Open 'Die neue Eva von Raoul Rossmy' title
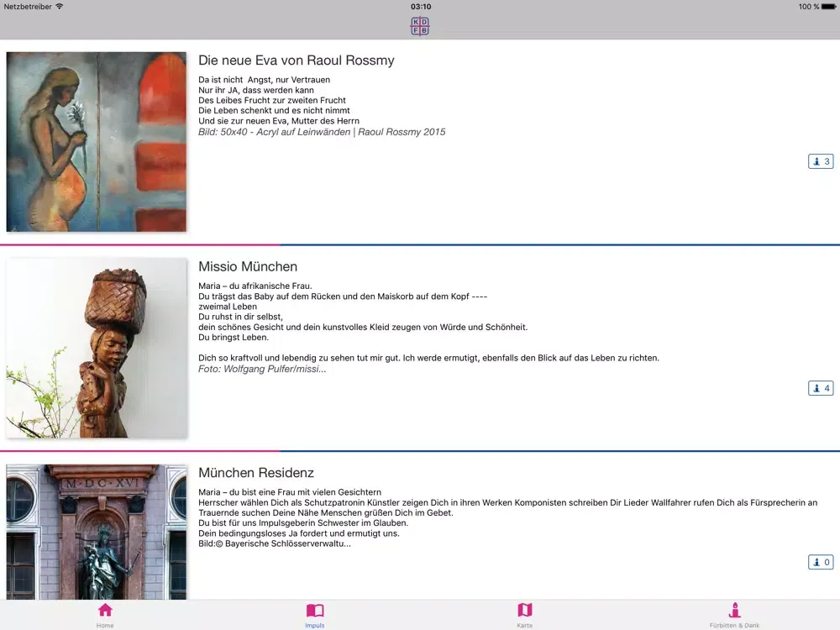 pyautogui.click(x=297, y=60)
